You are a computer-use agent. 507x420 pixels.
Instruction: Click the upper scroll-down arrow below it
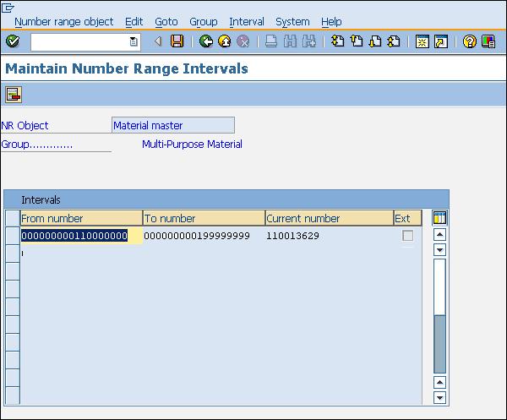[439, 249]
